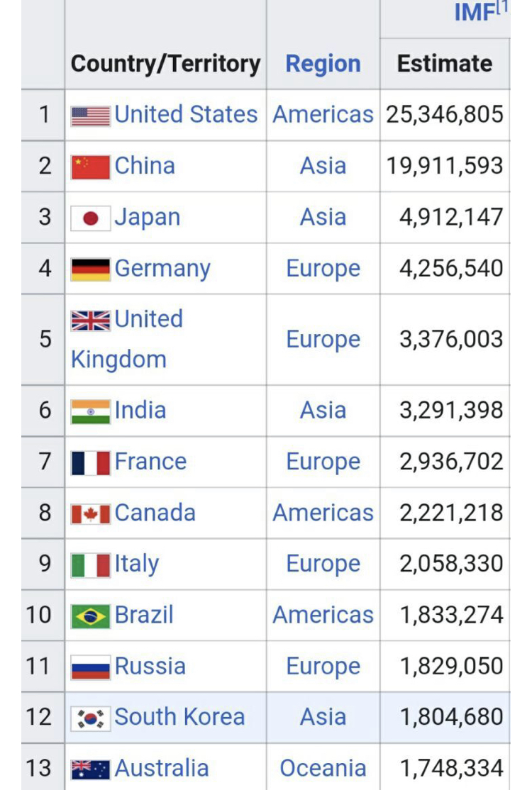This screenshot has height=790, width=532.
Task: Open the IMF header link
Action: pyautogui.click(x=474, y=12)
